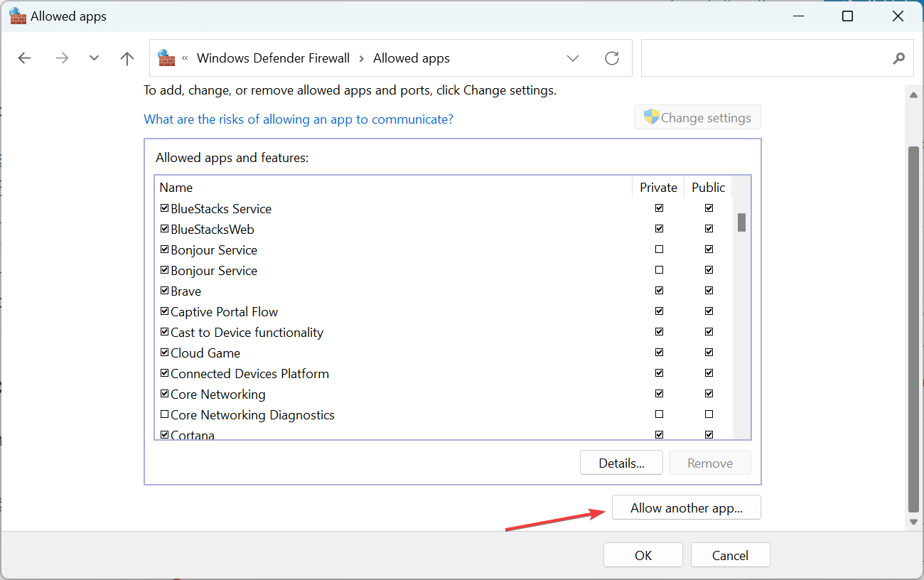
Task: Click the Public column header
Action: [x=708, y=187]
